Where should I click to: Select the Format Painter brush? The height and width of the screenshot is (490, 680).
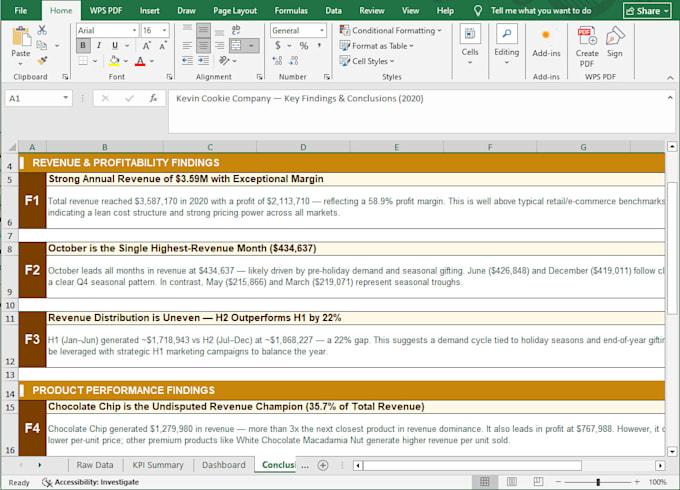click(x=42, y=60)
